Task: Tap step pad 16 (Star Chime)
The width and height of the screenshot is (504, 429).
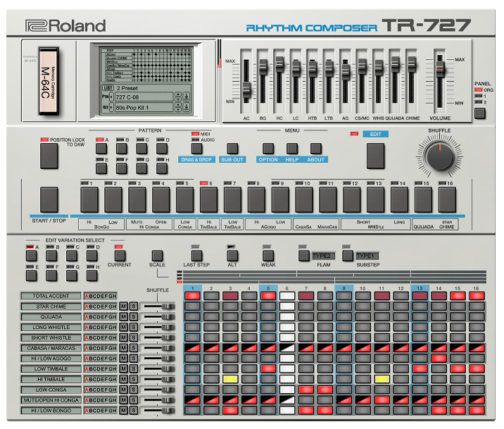Action: [x=447, y=200]
